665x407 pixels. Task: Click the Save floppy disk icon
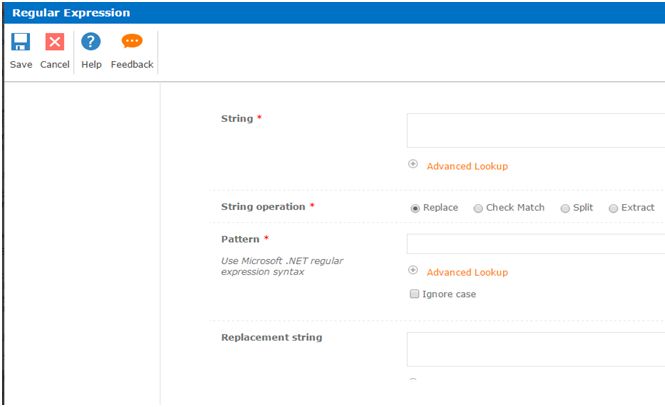pyautogui.click(x=21, y=42)
